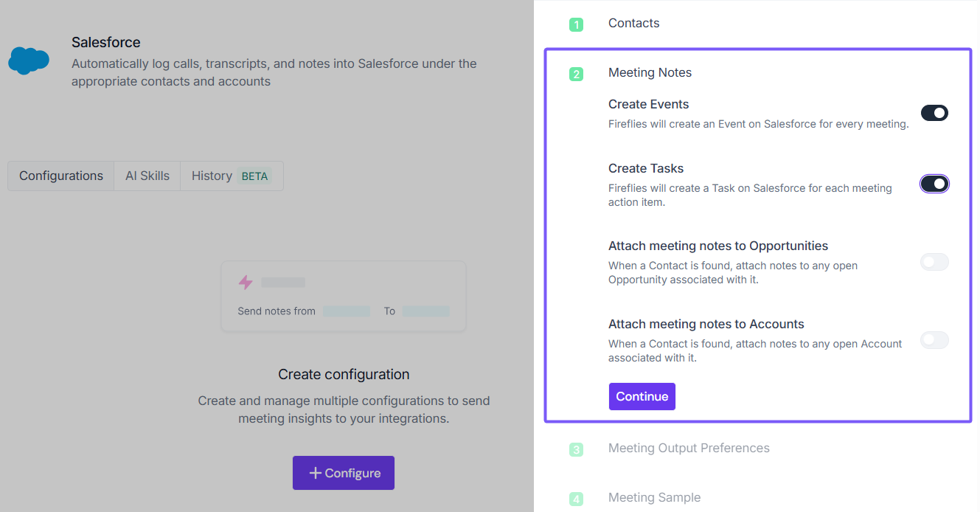
Task: Click the Salesforce title text
Action: coord(106,42)
